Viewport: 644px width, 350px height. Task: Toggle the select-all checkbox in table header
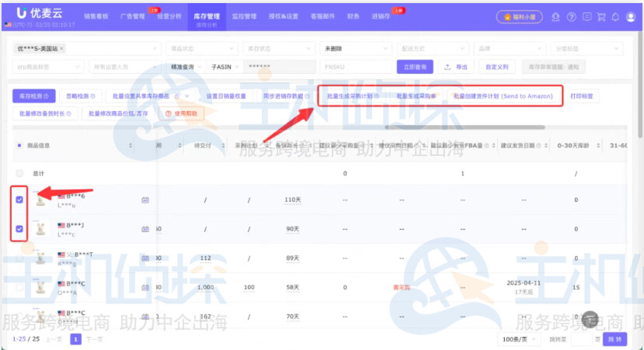pyautogui.click(x=19, y=145)
